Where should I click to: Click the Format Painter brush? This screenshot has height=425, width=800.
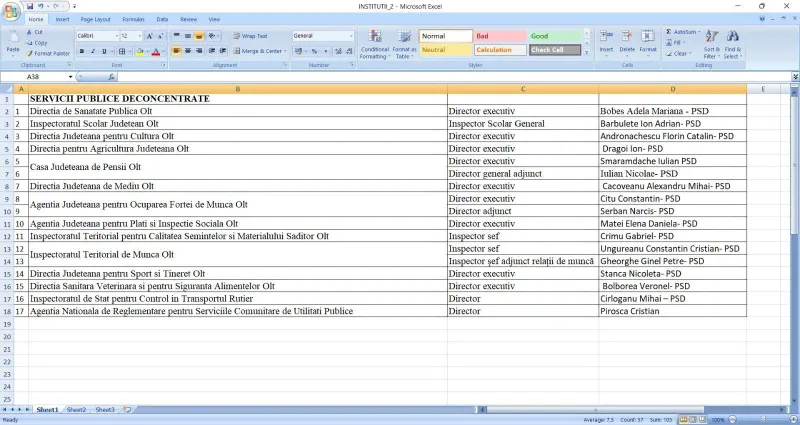click(30, 54)
